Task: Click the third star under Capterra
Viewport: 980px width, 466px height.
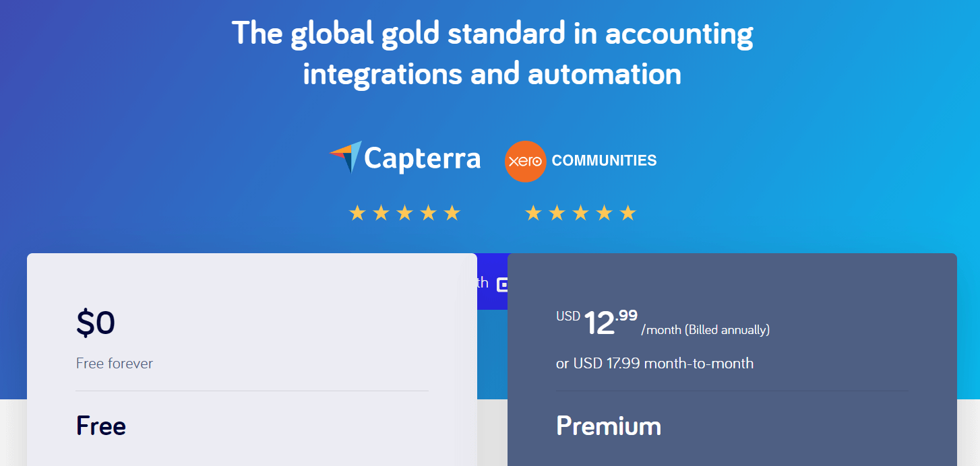Action: 404,213
